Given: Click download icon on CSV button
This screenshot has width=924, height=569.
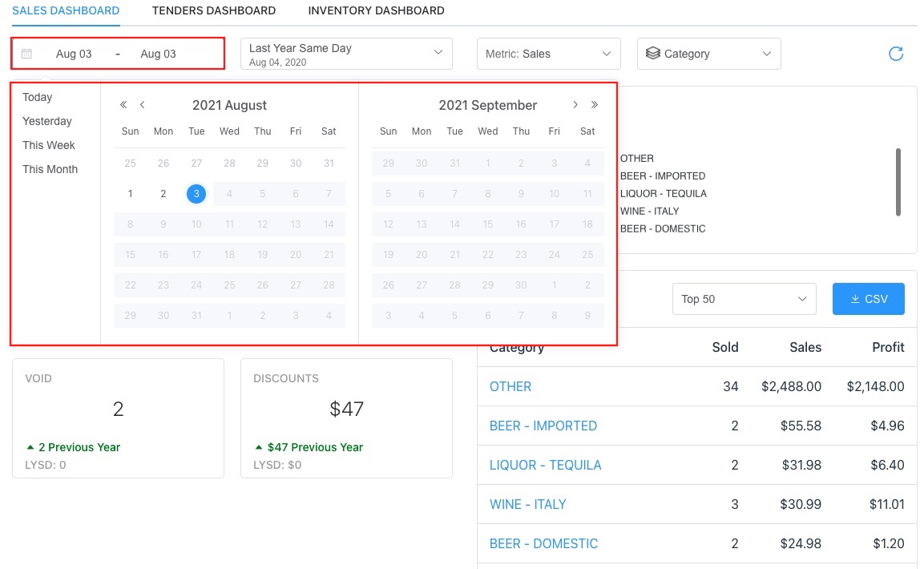Looking at the screenshot, I should click(x=855, y=299).
